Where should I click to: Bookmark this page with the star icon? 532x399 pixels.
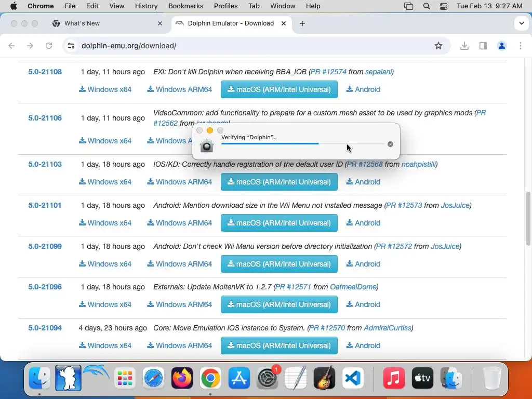(x=438, y=46)
